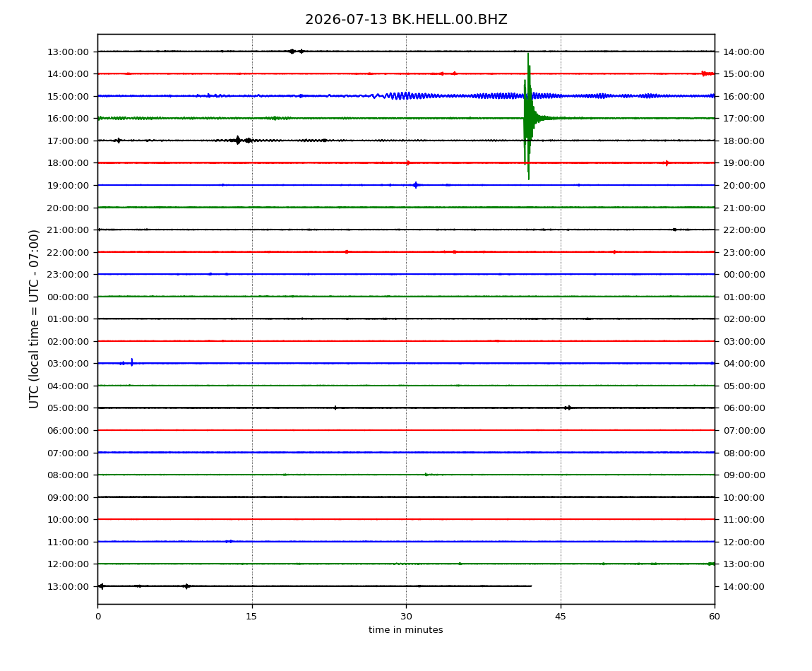
Task: Click the 15 minute x-axis tick label
Action: pyautogui.click(x=251, y=616)
